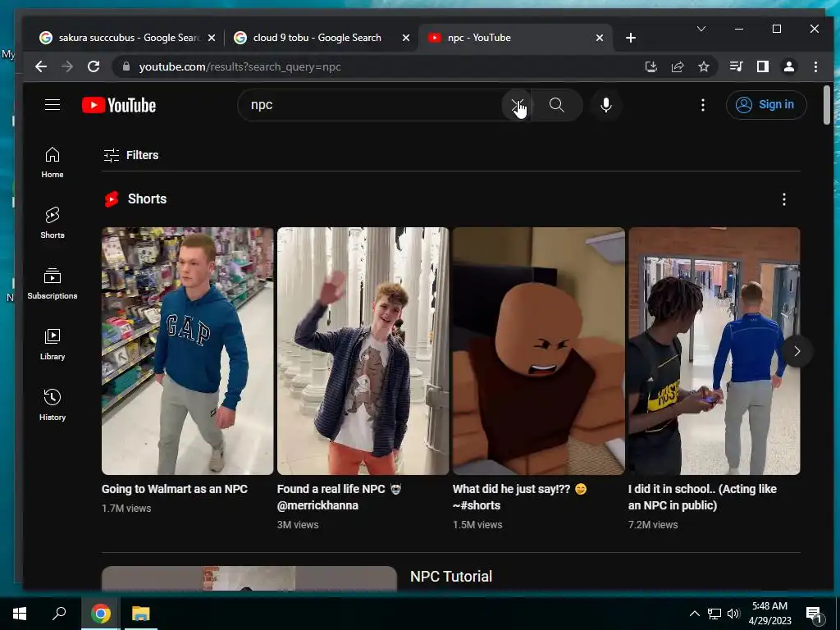
Task: Go to Home in sidebar
Action: [x=52, y=162]
